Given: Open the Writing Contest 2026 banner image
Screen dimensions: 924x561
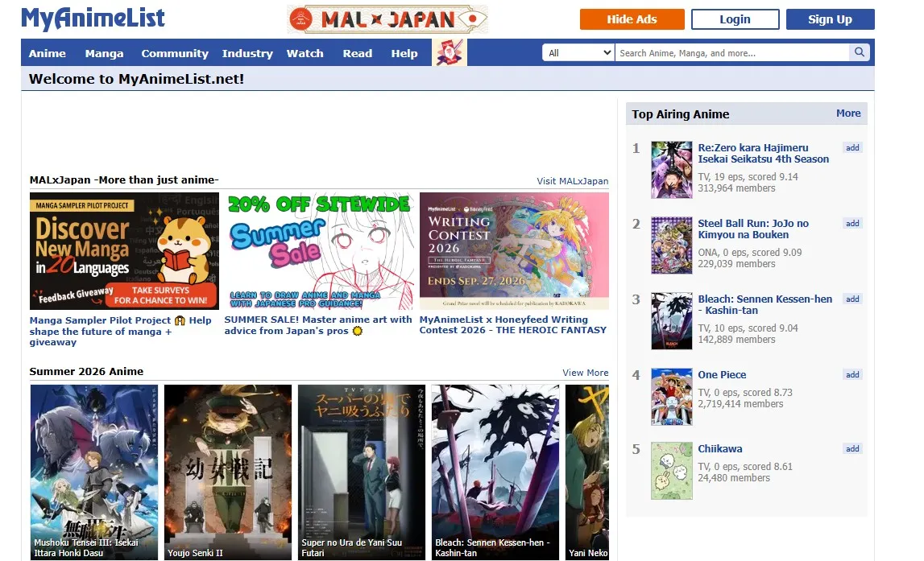Looking at the screenshot, I should (x=514, y=251).
